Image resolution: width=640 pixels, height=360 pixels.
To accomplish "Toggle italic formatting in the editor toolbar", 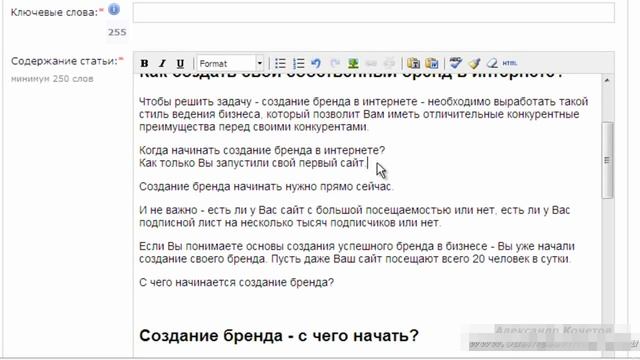I will click(x=162, y=63).
